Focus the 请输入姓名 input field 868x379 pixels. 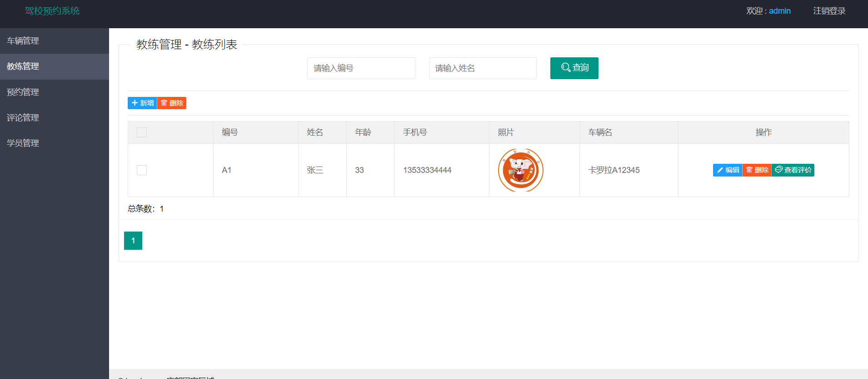(483, 68)
